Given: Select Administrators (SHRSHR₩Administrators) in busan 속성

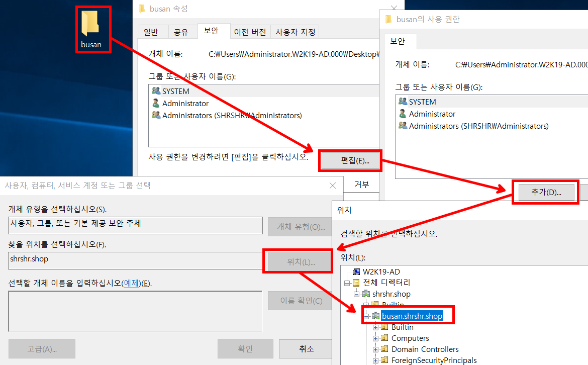Looking at the screenshot, I should [232, 115].
